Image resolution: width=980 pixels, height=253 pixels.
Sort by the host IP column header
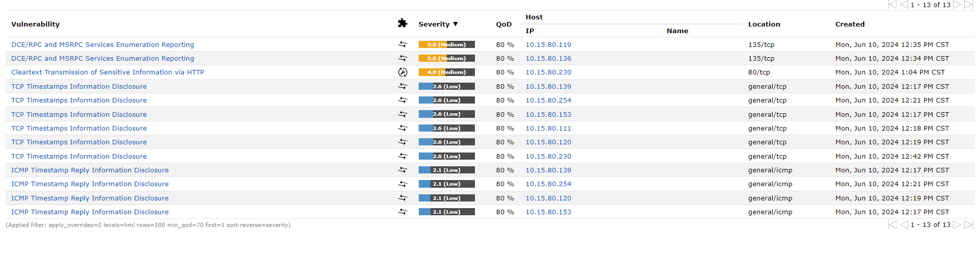click(530, 31)
